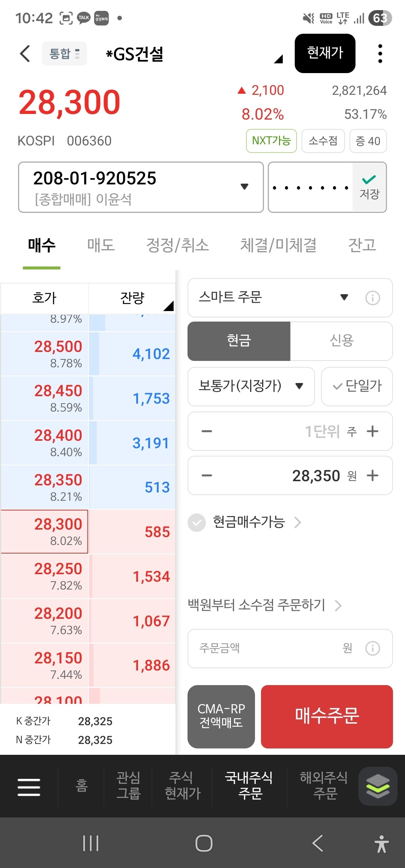Tap the info icon beside 스마트 주문
The height and width of the screenshot is (868, 405).
pyautogui.click(x=373, y=298)
